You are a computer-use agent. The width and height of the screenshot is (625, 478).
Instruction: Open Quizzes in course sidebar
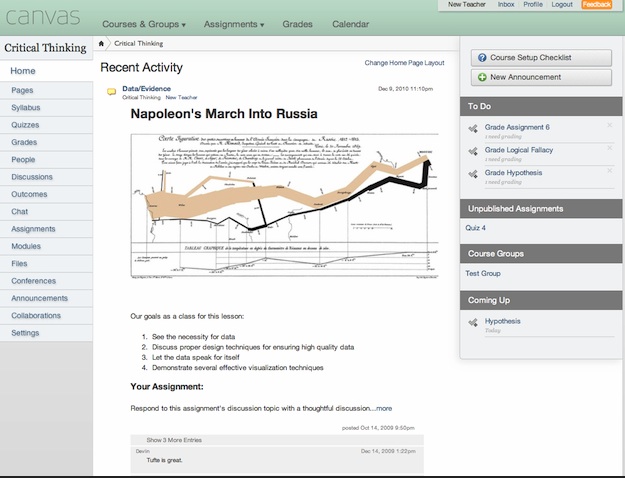[46, 125]
